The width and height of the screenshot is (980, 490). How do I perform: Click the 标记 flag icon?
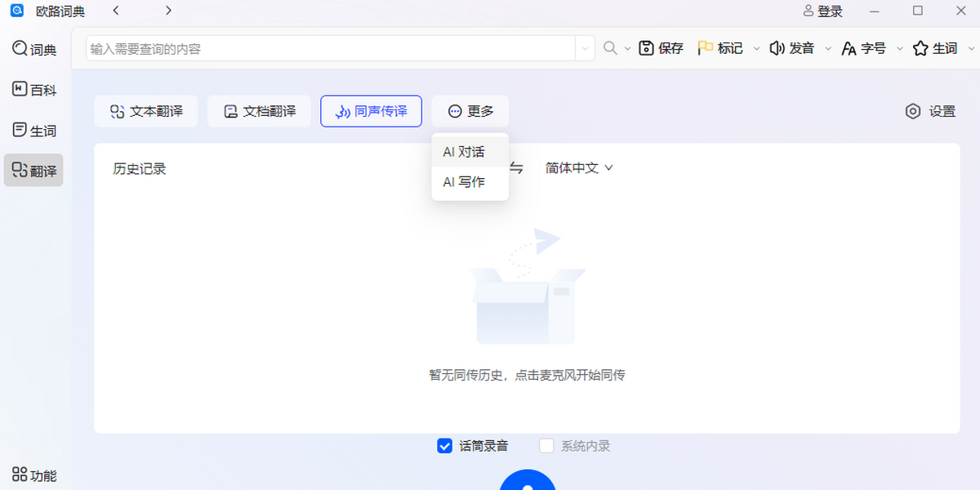pos(706,48)
